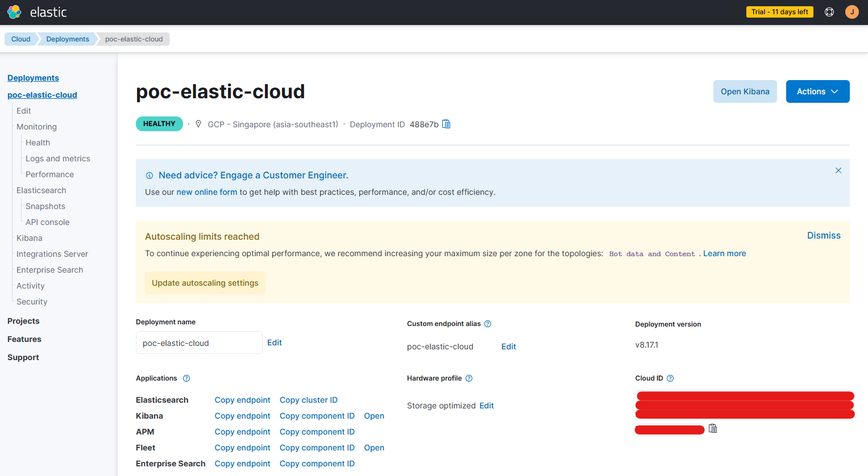Screen dimensions: 868x476
Task: Open the user avatar menu
Action: pos(852,12)
